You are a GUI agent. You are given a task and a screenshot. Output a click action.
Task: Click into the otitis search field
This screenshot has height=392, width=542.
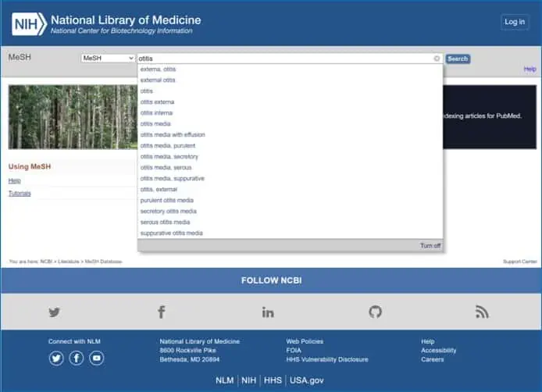[x=281, y=59]
